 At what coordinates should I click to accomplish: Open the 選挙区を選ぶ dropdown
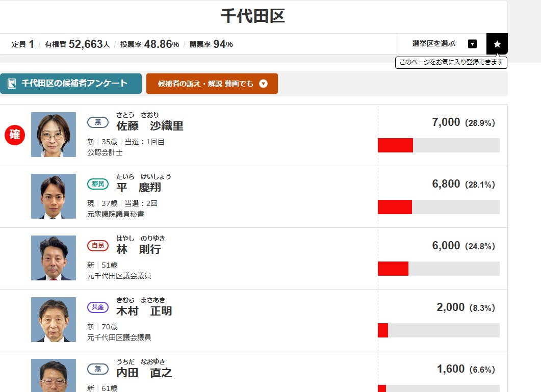pyautogui.click(x=443, y=44)
